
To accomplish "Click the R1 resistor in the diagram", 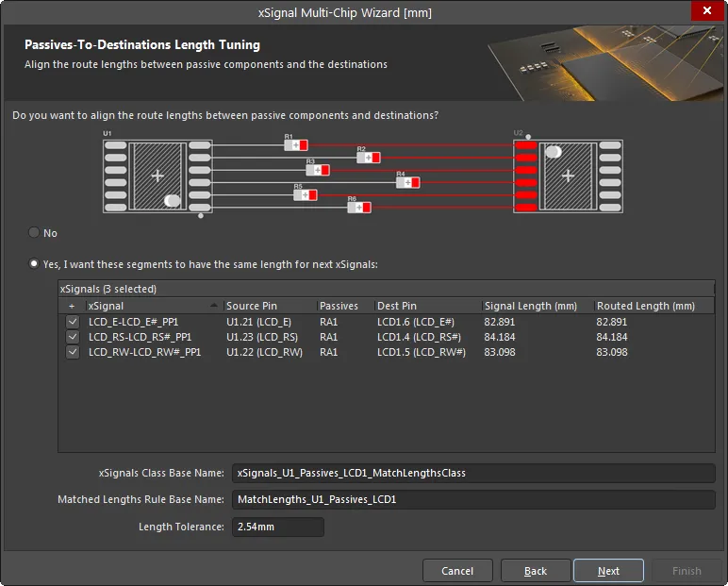I will [297, 145].
